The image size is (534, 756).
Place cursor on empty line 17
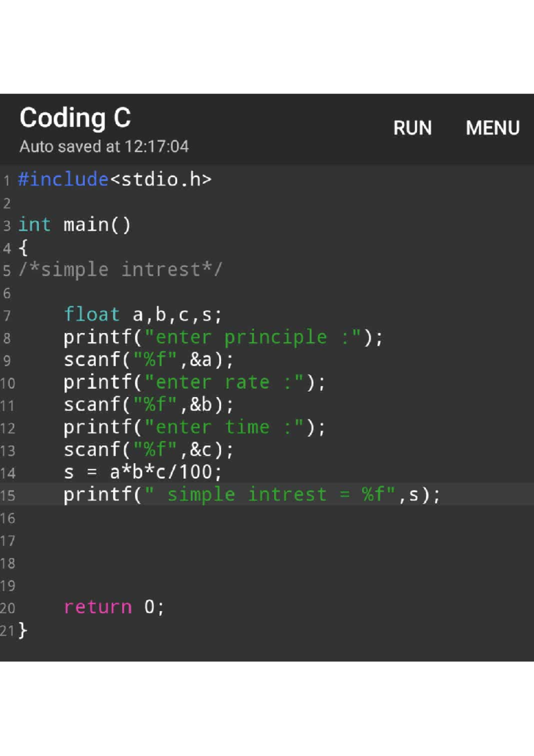pos(267,541)
